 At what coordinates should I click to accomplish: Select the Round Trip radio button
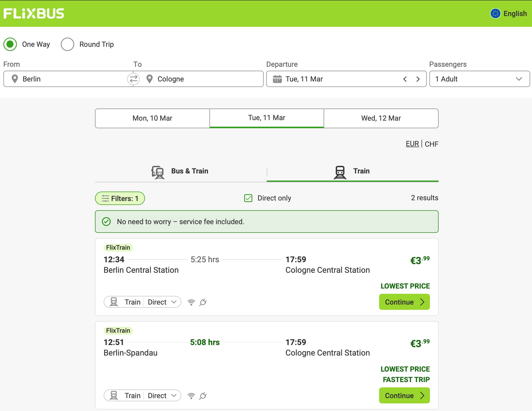coord(67,44)
